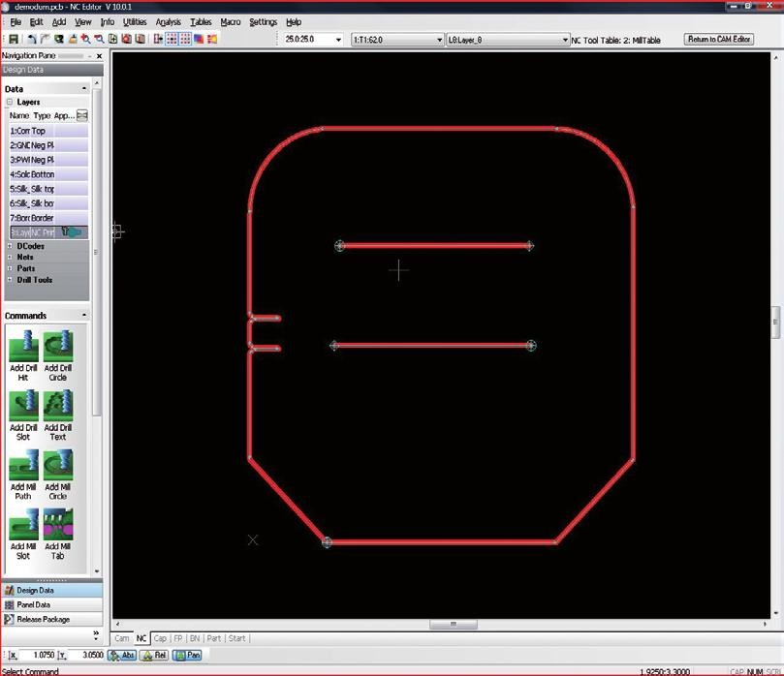Select the 7:Border layer row
Viewport: 784px width, 676px height.
pyautogui.click(x=49, y=218)
